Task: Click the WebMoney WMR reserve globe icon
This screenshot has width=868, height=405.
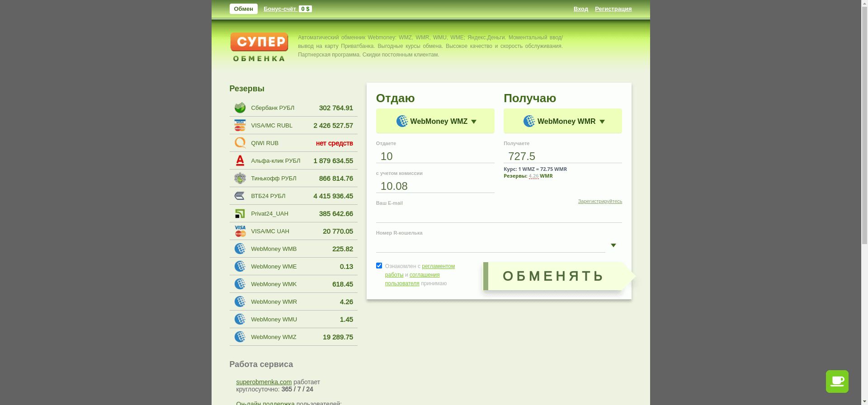Action: pyautogui.click(x=240, y=301)
